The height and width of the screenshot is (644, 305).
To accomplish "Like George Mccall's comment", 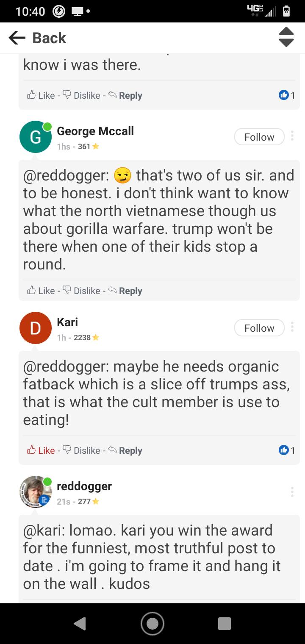I will pos(42,291).
